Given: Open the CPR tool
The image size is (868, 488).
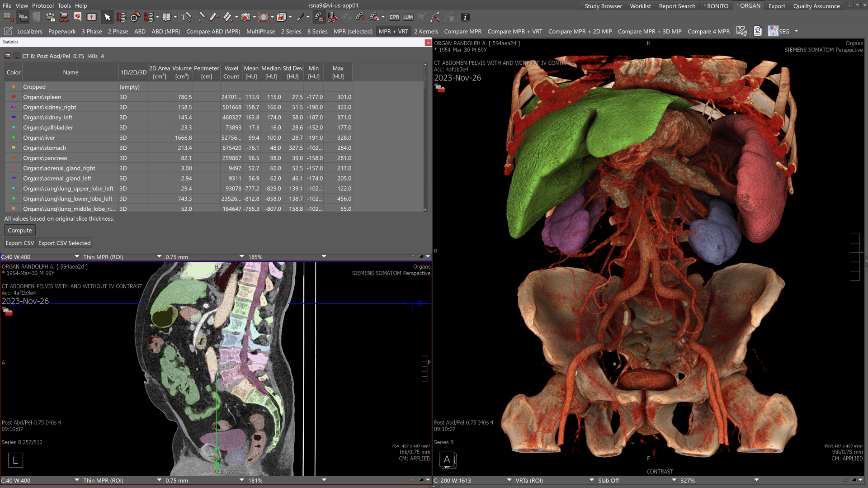Looking at the screenshot, I should (394, 17).
